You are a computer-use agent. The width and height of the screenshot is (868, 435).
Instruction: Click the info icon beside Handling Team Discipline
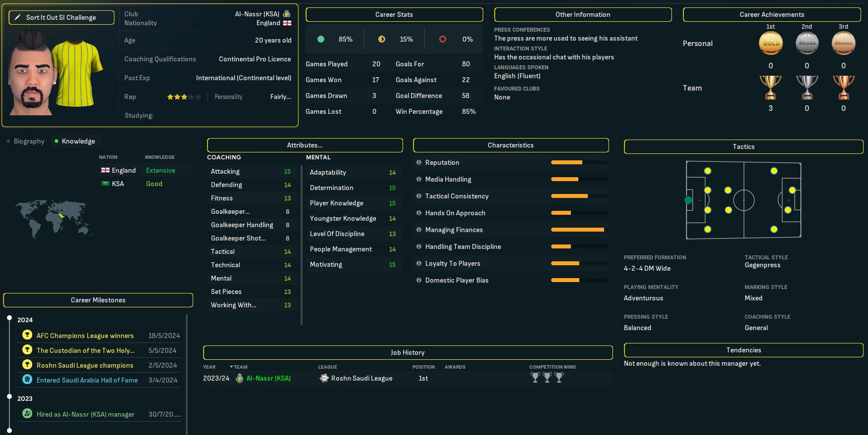[419, 246]
